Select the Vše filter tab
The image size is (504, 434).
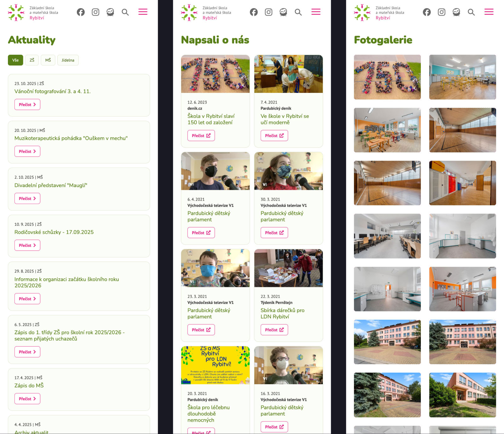[15, 60]
